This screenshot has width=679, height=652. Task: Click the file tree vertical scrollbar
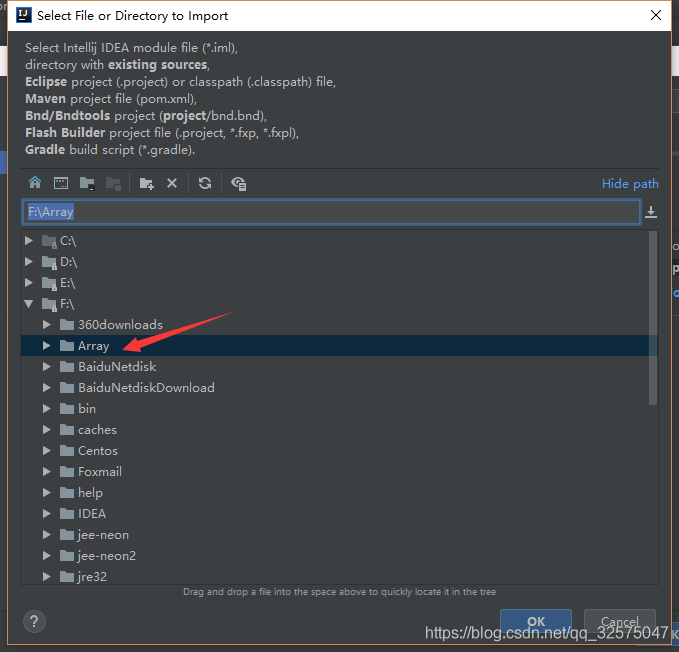(653, 318)
